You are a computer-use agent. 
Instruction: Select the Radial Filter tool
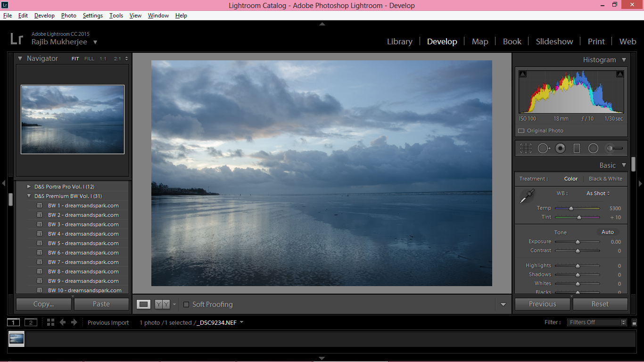pyautogui.click(x=593, y=148)
